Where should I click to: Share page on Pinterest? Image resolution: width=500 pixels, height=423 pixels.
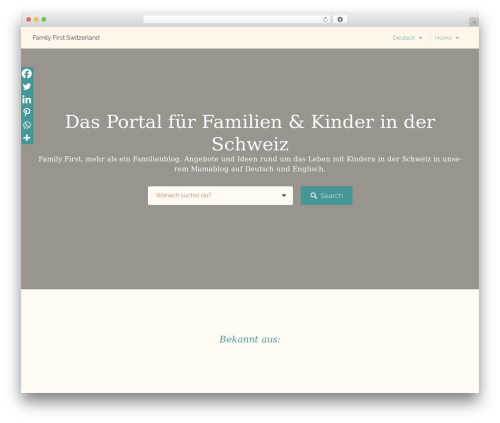[x=27, y=112]
